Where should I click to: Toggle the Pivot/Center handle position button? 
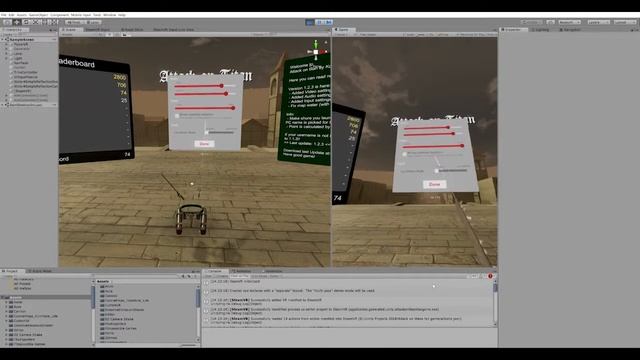coord(73,22)
